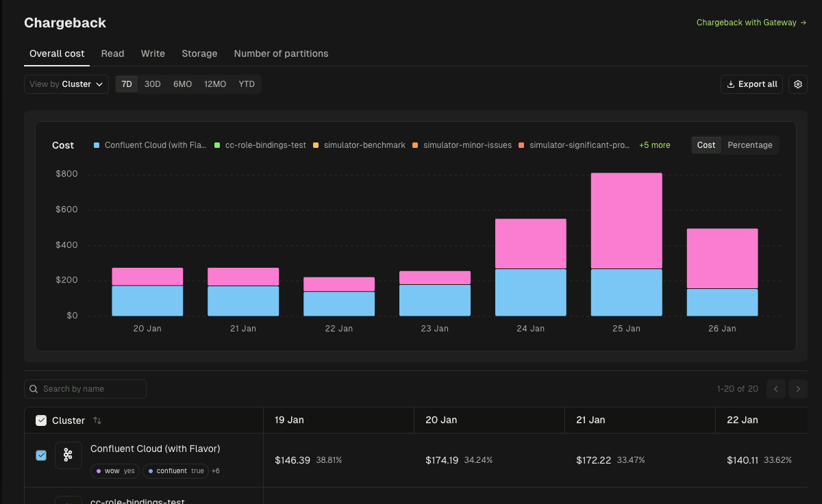Go to next page with right chevron

coord(797,388)
